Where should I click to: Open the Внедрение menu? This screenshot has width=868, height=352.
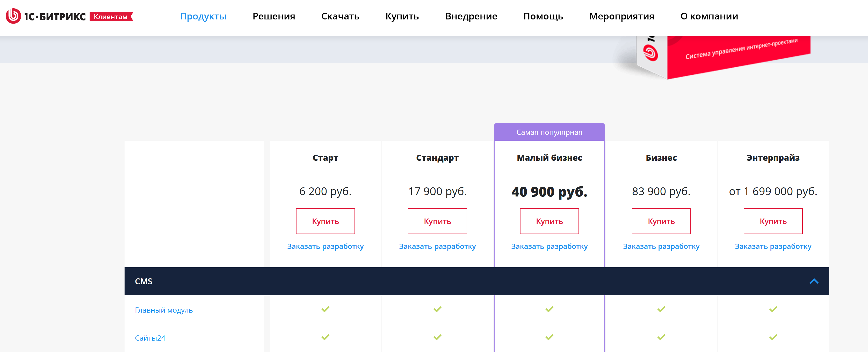point(471,16)
